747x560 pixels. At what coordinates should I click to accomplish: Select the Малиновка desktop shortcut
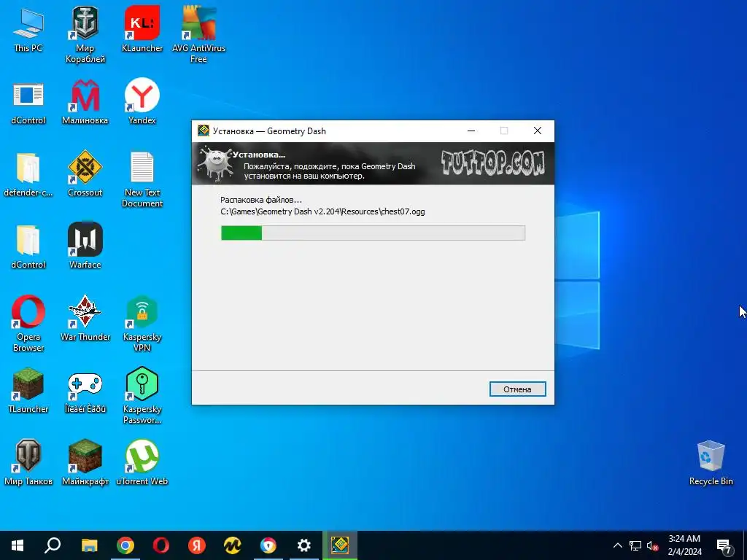tap(85, 102)
